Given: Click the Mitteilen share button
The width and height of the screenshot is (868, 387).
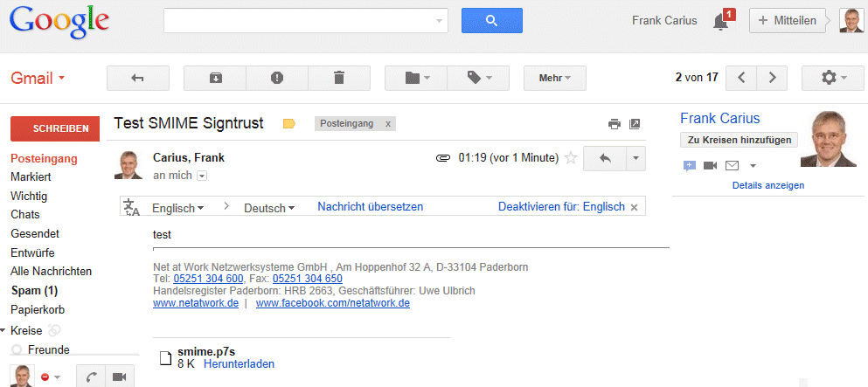Looking at the screenshot, I should (x=788, y=20).
